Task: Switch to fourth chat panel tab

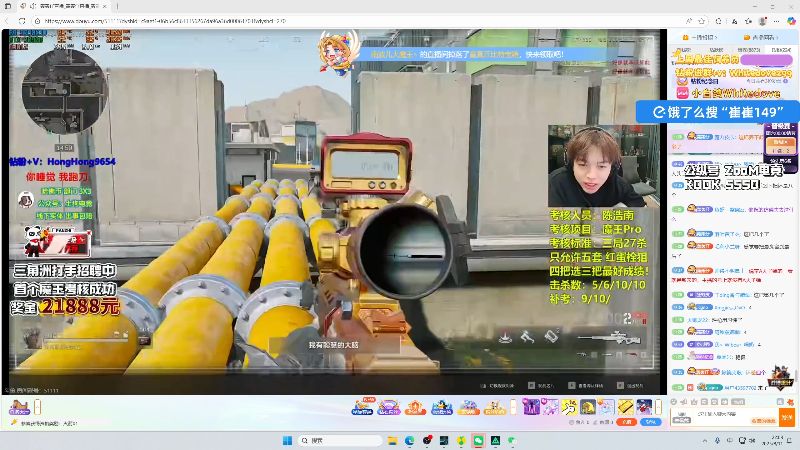Action: click(781, 49)
